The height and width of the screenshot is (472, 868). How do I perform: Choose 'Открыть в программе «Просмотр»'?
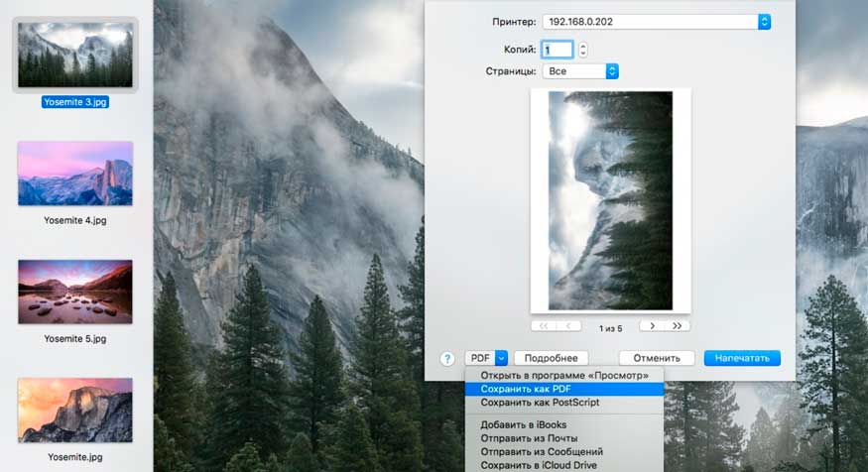[564, 375]
